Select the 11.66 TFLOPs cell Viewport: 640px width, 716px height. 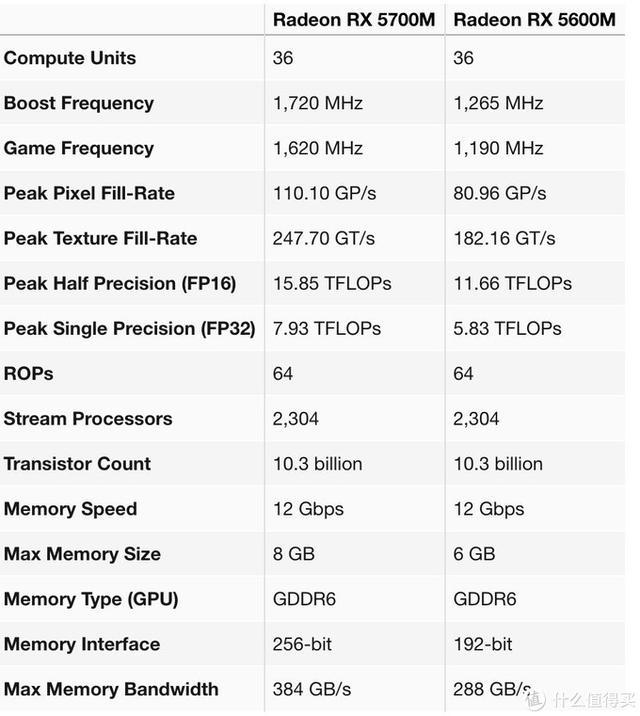(512, 283)
